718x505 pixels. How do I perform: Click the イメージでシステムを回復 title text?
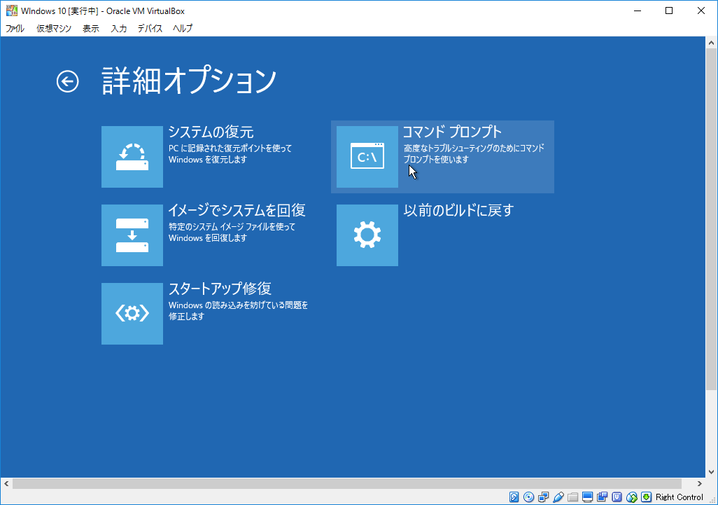(x=237, y=210)
